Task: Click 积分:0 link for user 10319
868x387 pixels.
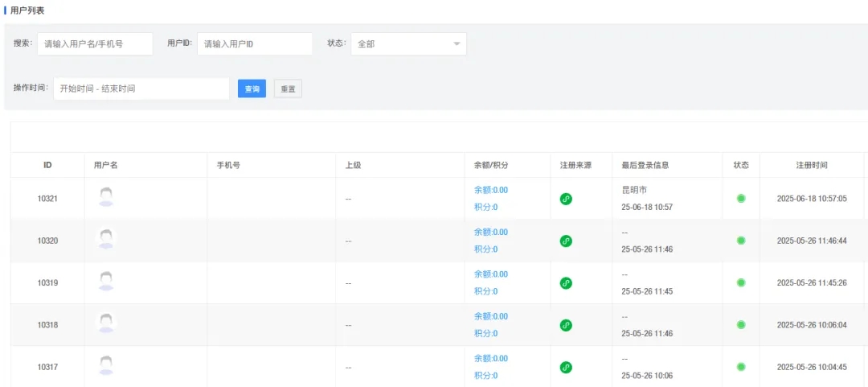Action: [x=486, y=291]
